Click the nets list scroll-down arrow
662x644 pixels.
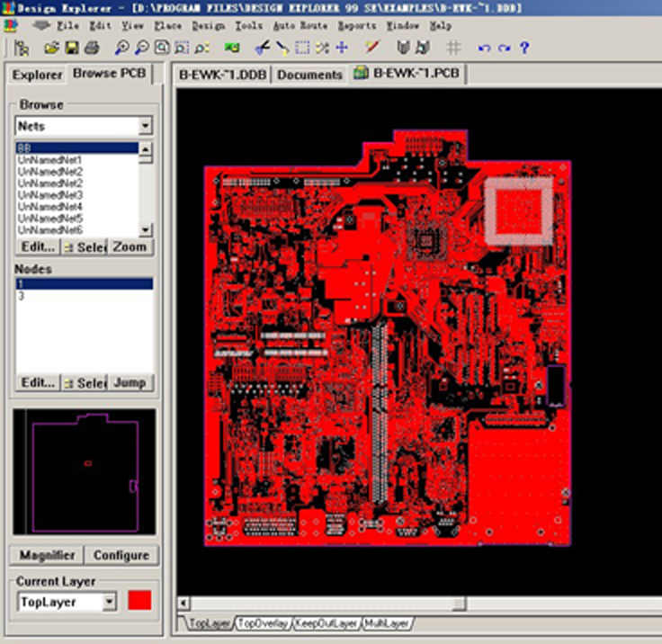145,229
